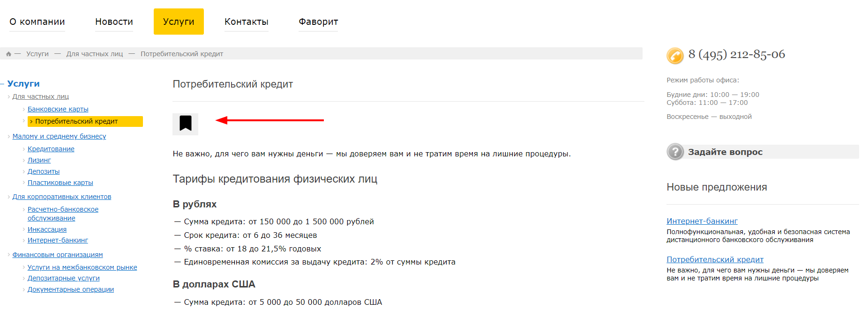Go to О компании menu item
868x309 pixels.
tap(37, 22)
